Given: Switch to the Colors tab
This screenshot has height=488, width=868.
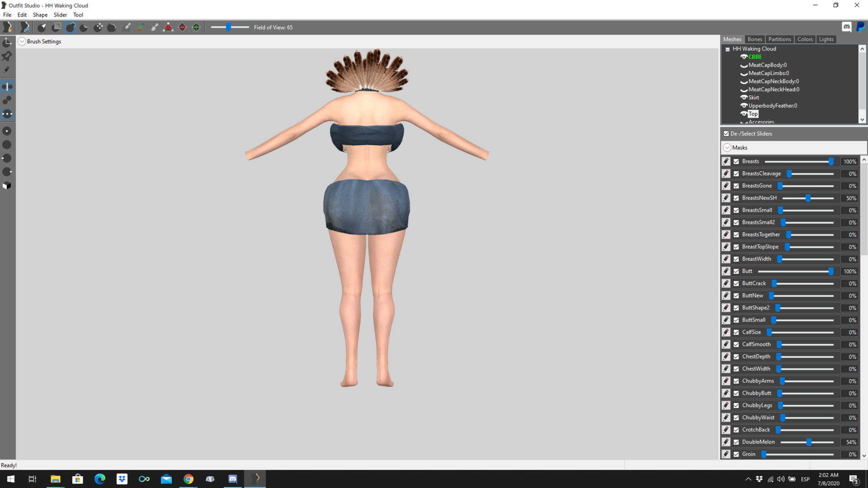Looking at the screenshot, I should [x=805, y=39].
